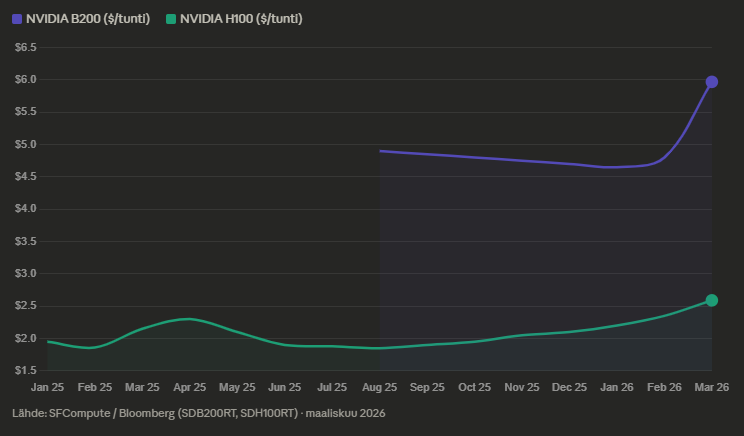Click the $5.5 y-axis value
Image resolution: width=744 pixels, height=436 pixels.
click(26, 112)
